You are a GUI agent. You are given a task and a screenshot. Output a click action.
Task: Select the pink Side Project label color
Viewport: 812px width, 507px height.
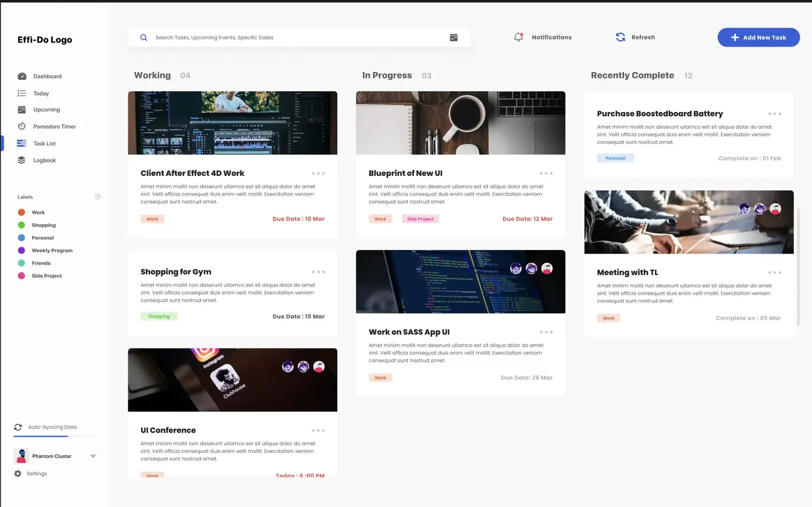coord(21,276)
